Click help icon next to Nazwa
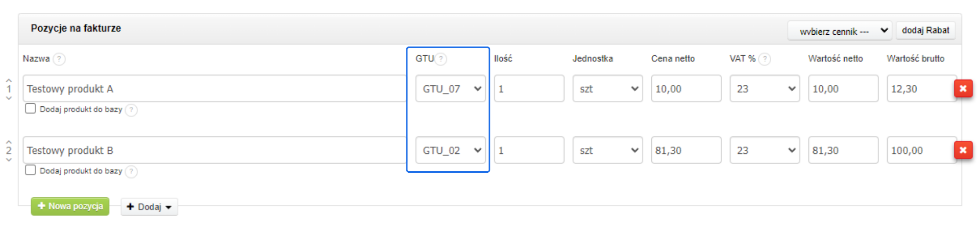The image size is (980, 230). click(59, 59)
